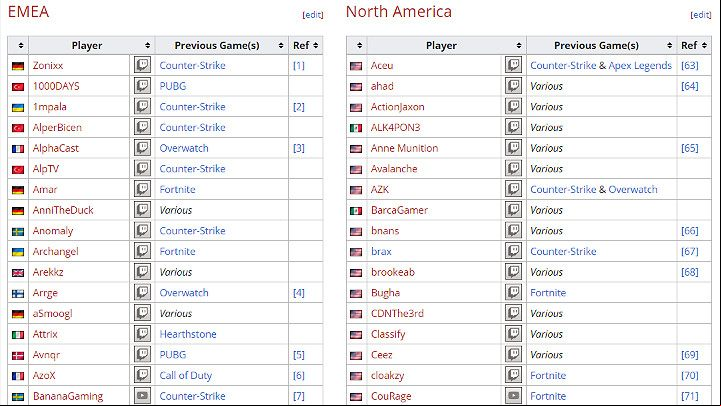721x406 pixels.
Task: Click 'Various' text in bnans row
Action: tap(546, 231)
